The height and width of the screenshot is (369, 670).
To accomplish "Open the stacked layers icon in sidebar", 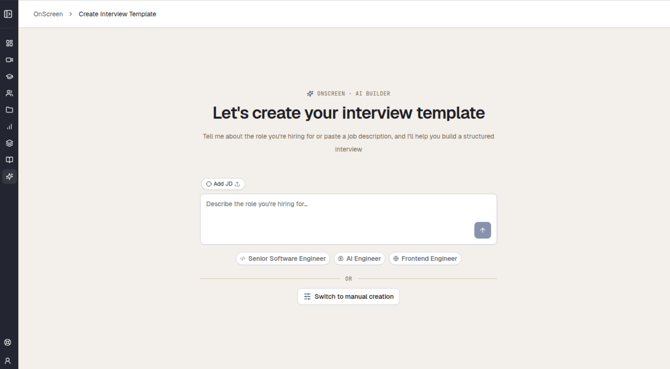I will tap(9, 143).
